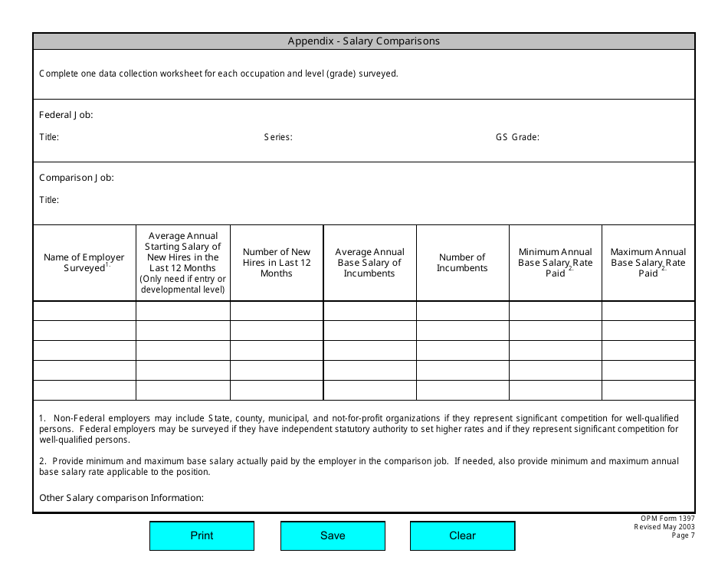Screen dimensions: 728x563
Task: Click the Clear button
Action: pos(462,535)
